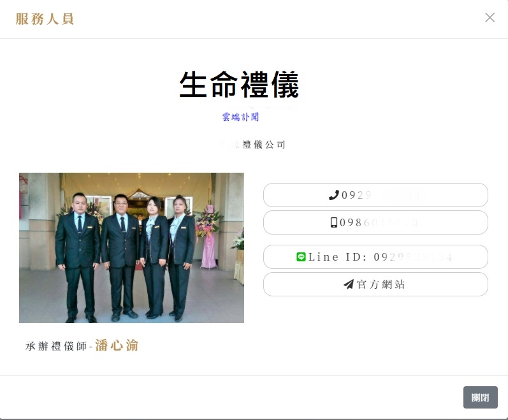
Task: Click the 承辦禮儀師 label
Action: (x=57, y=347)
